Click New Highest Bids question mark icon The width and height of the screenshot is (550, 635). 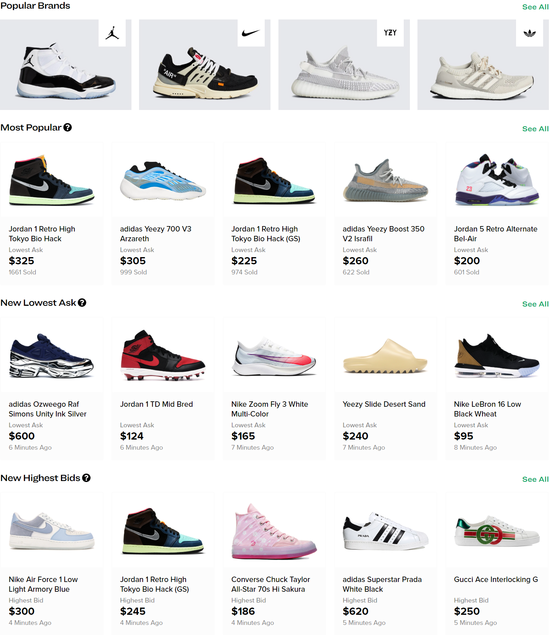(86, 478)
